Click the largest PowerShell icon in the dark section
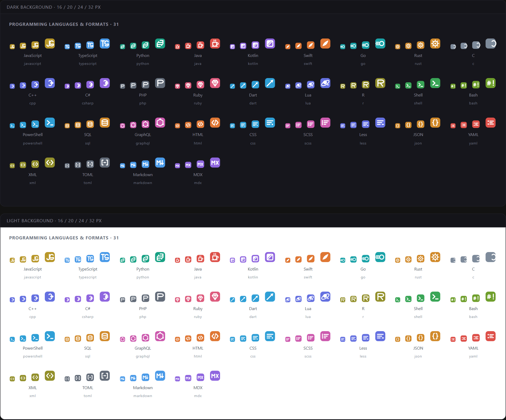This screenshot has height=420, width=506. point(50,123)
